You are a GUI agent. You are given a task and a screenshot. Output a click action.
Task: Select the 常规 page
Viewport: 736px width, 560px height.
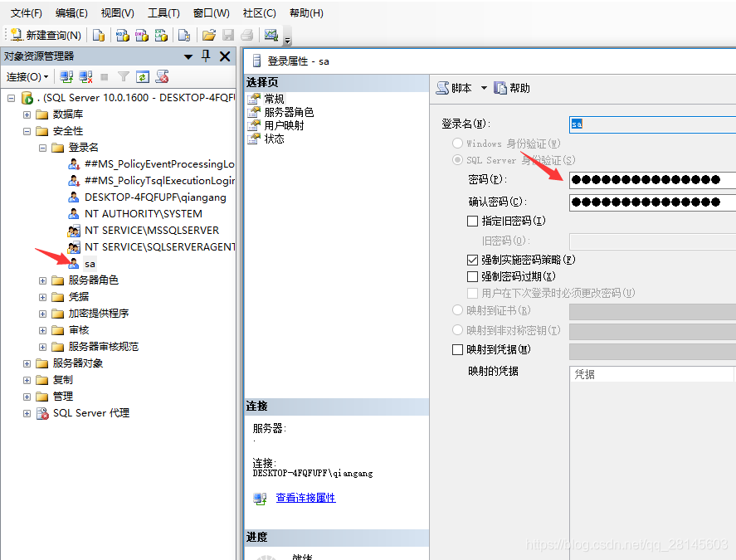[x=274, y=99]
